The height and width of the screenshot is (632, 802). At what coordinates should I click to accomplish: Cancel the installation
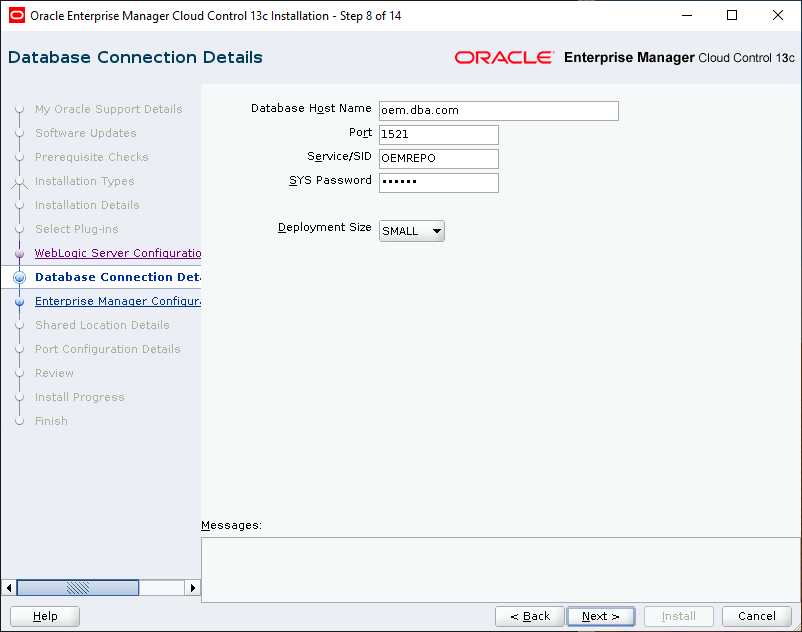757,616
